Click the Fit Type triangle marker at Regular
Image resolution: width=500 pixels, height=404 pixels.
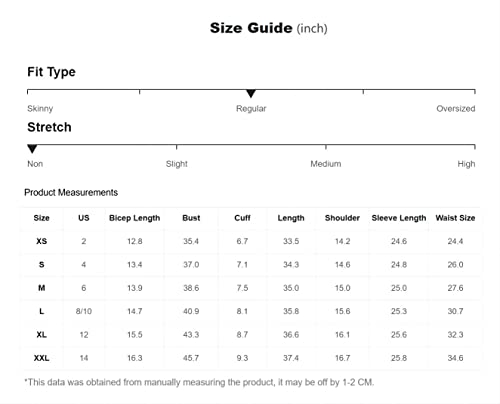pos(251,94)
